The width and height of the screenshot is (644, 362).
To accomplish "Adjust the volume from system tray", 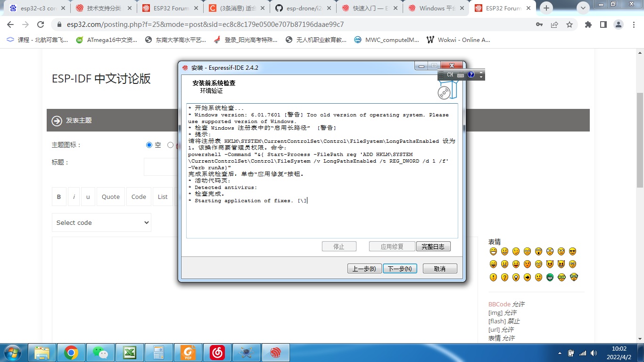I will click(594, 353).
